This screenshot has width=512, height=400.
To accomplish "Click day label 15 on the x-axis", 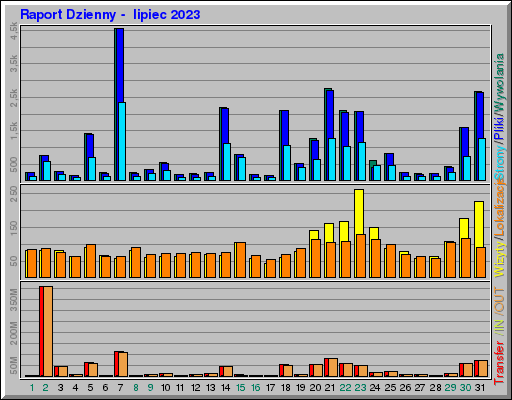I will coord(241,388).
